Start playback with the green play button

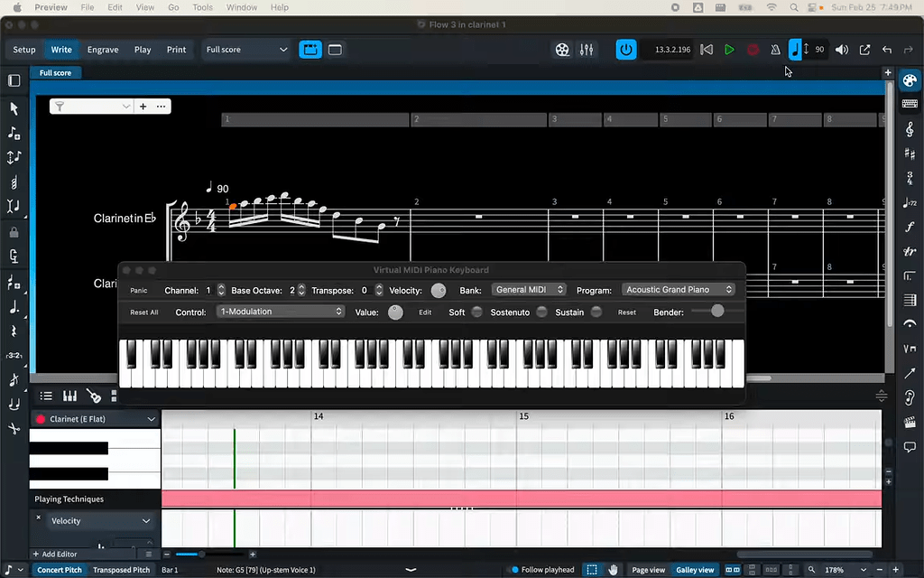click(729, 50)
